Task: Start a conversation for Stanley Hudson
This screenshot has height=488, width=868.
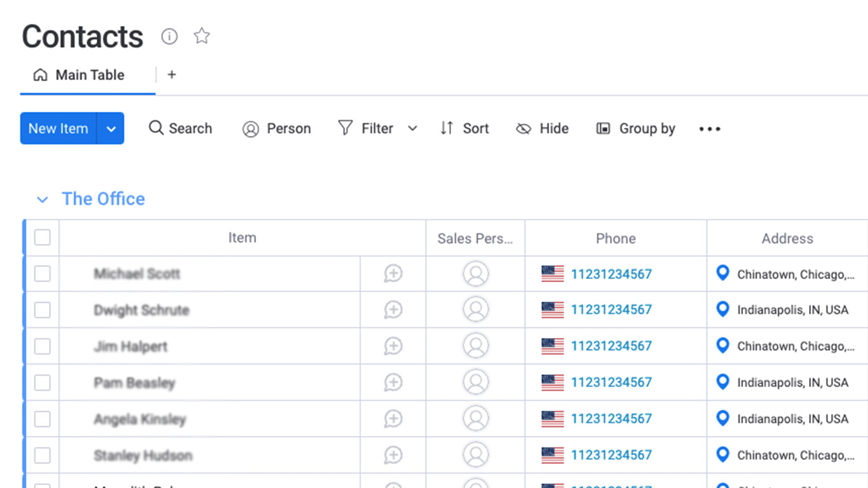Action: point(393,455)
